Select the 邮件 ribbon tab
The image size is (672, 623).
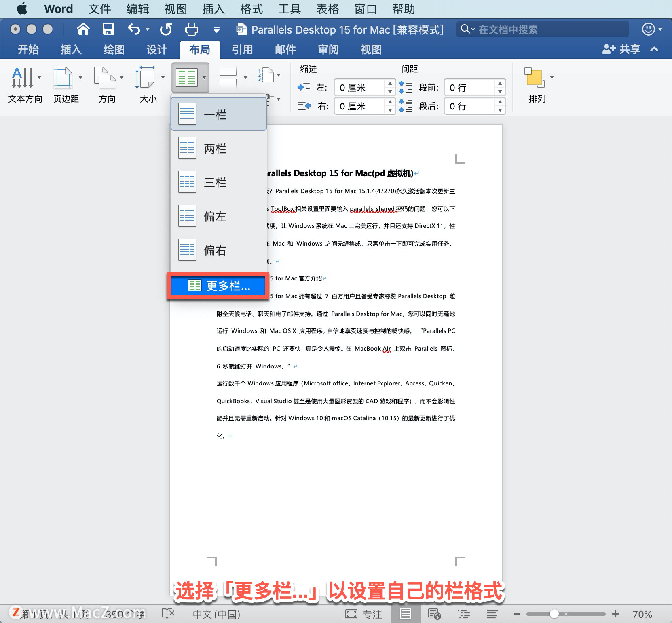[x=285, y=50]
